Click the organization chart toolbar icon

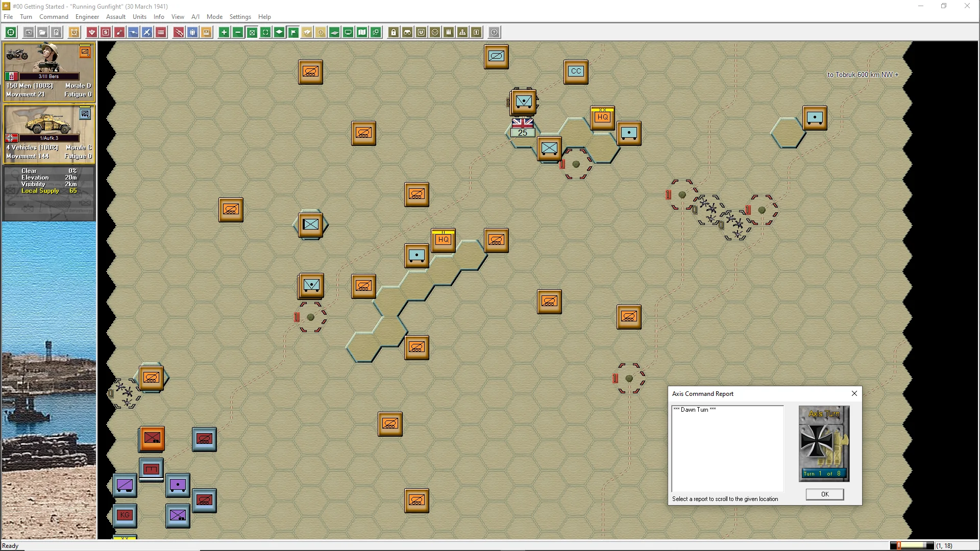coord(462,32)
